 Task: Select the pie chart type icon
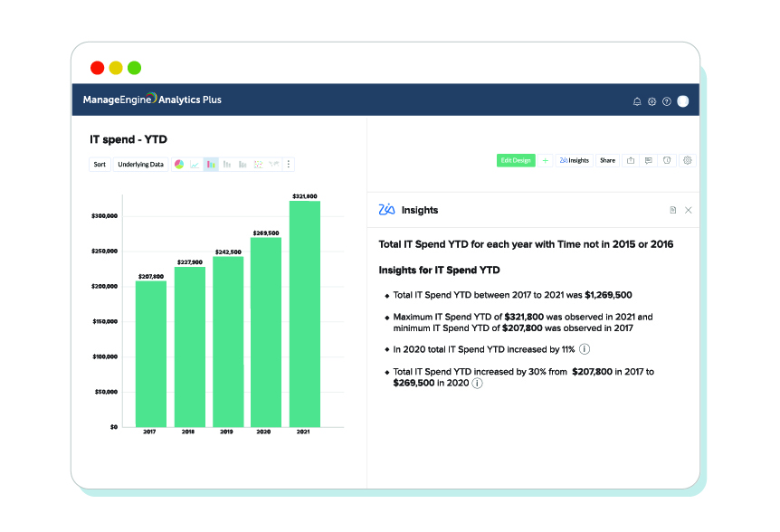(179, 164)
